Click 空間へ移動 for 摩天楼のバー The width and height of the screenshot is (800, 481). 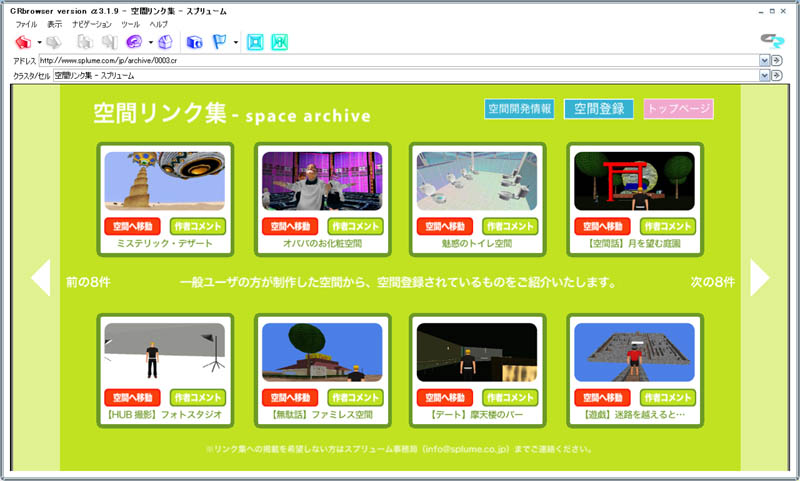pyautogui.click(x=445, y=398)
